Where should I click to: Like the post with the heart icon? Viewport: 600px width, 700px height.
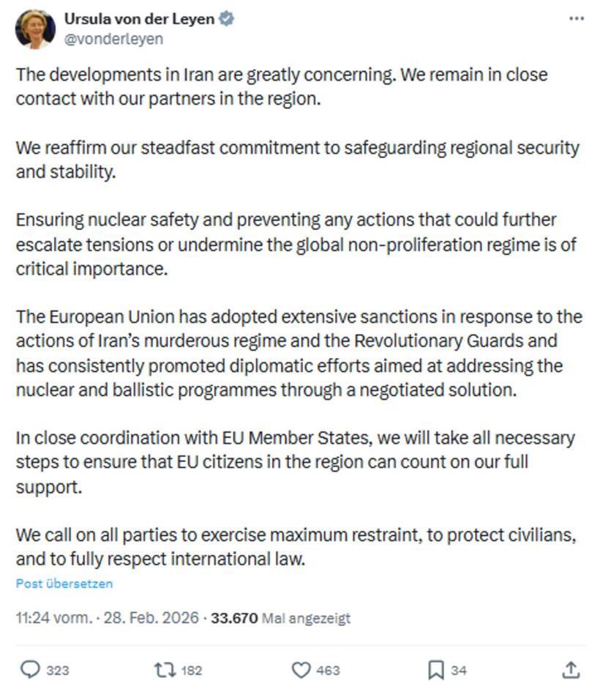[x=301, y=669]
